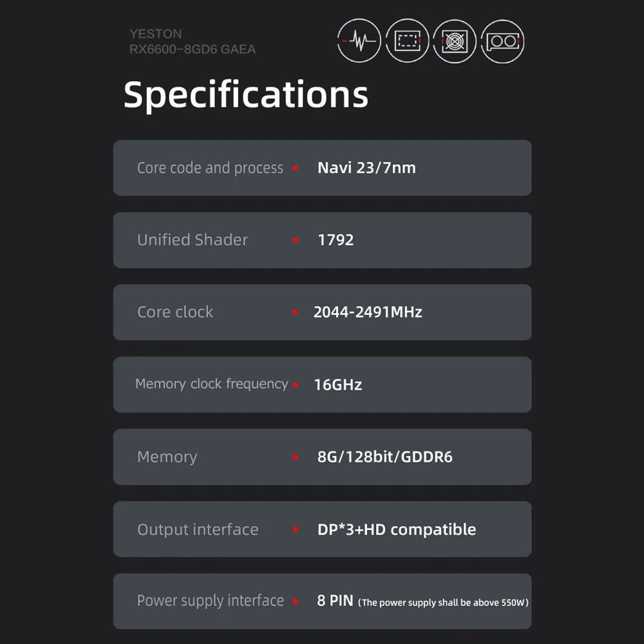The image size is (644, 644).
Task: Click the Specifications heading
Action: pyautogui.click(x=246, y=96)
